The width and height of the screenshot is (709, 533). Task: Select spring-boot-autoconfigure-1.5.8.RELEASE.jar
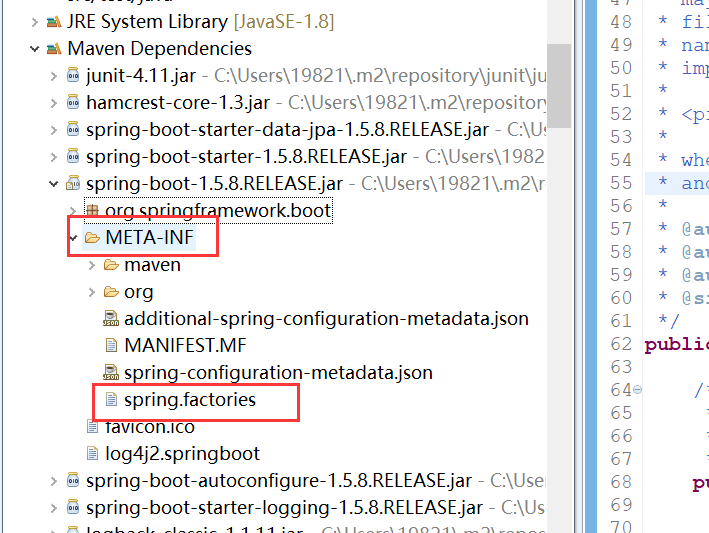tap(279, 481)
